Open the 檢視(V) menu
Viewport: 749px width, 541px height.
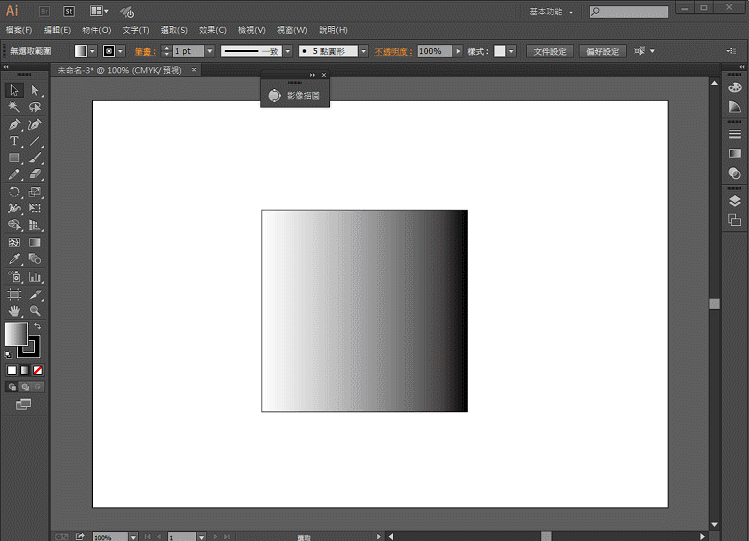[252, 30]
